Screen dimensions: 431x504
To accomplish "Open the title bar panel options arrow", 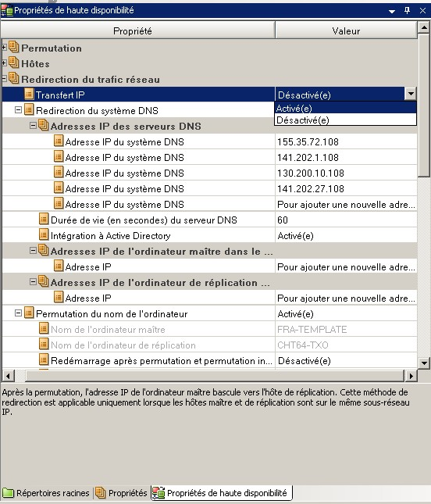I will coord(392,11).
